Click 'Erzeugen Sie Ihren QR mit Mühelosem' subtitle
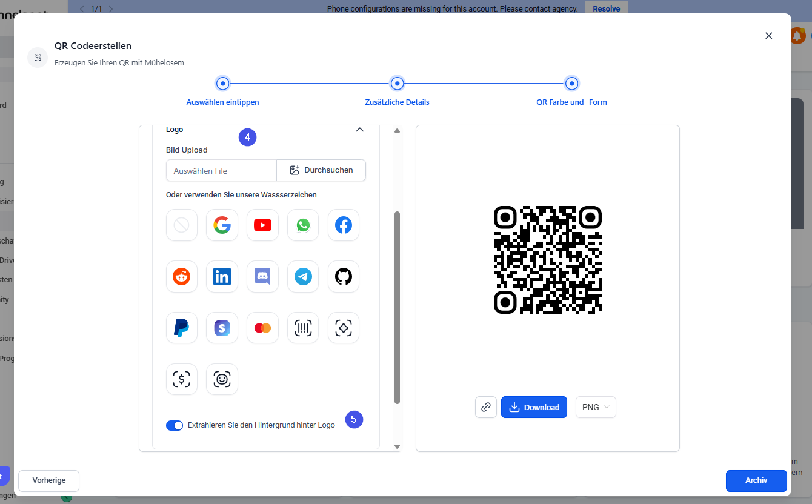Screen dimensions: 812x504 119,62
